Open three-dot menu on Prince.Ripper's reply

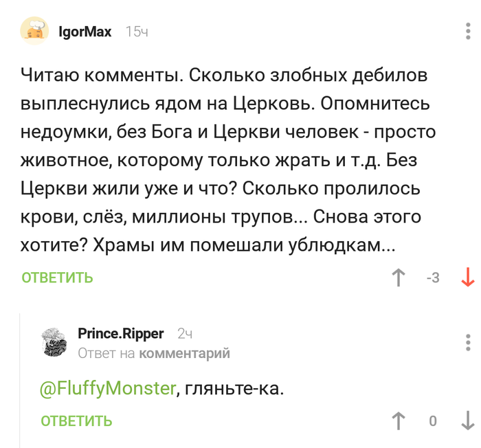click(468, 342)
